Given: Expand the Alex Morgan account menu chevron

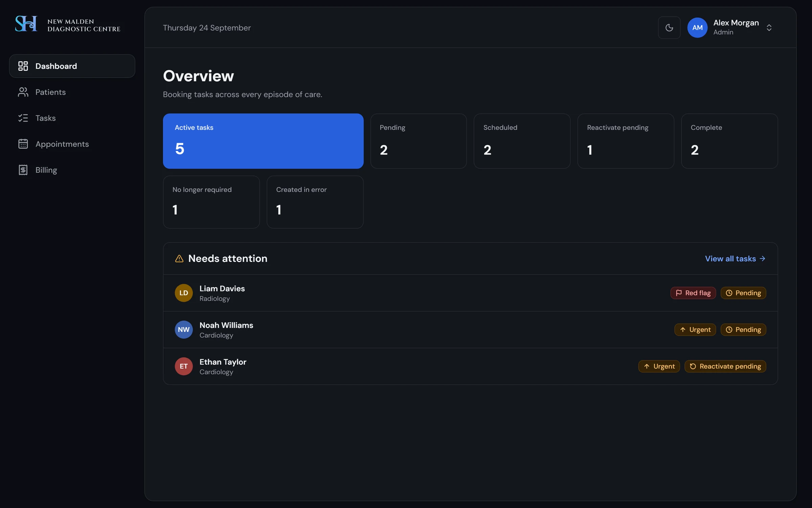Looking at the screenshot, I should pos(769,28).
